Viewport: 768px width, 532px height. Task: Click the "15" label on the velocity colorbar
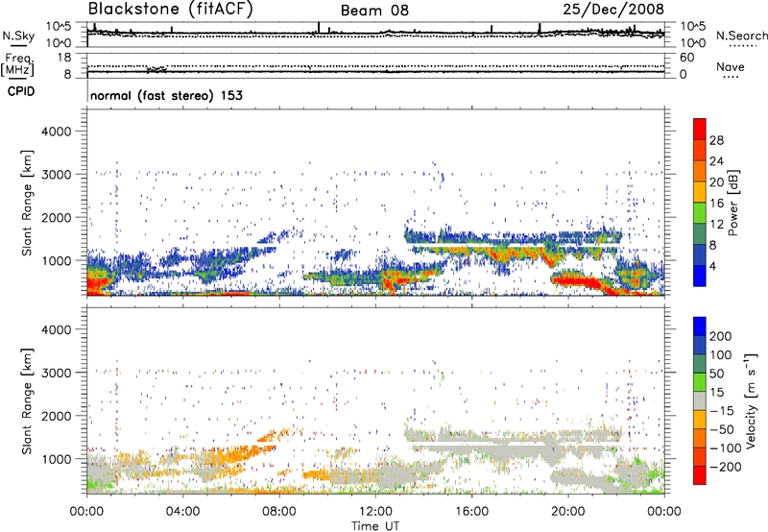[x=716, y=393]
